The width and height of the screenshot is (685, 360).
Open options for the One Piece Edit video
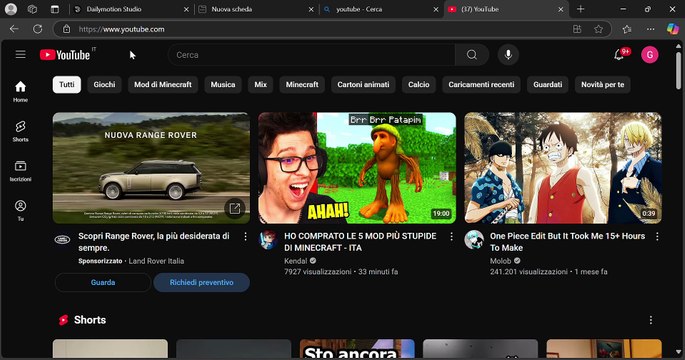coord(657,236)
